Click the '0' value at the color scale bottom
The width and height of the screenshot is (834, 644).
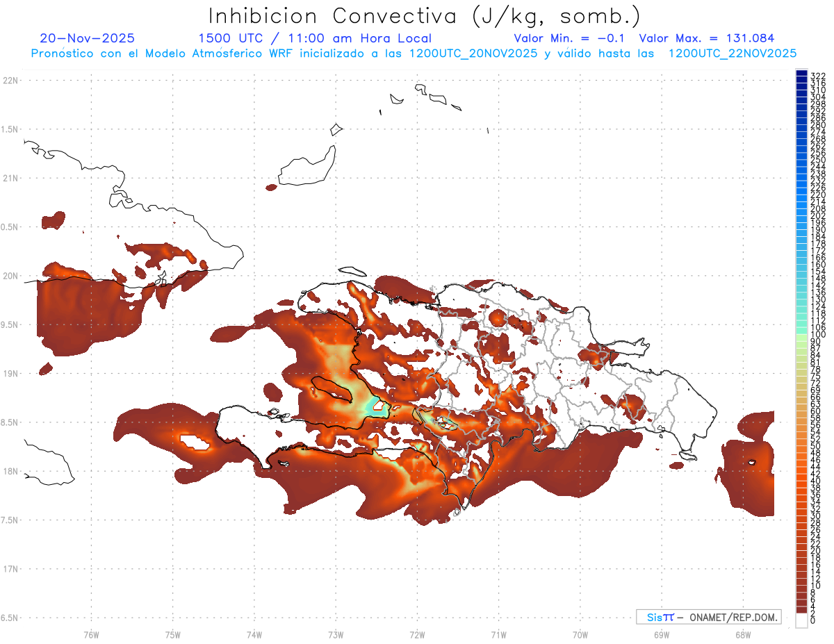coord(813,620)
